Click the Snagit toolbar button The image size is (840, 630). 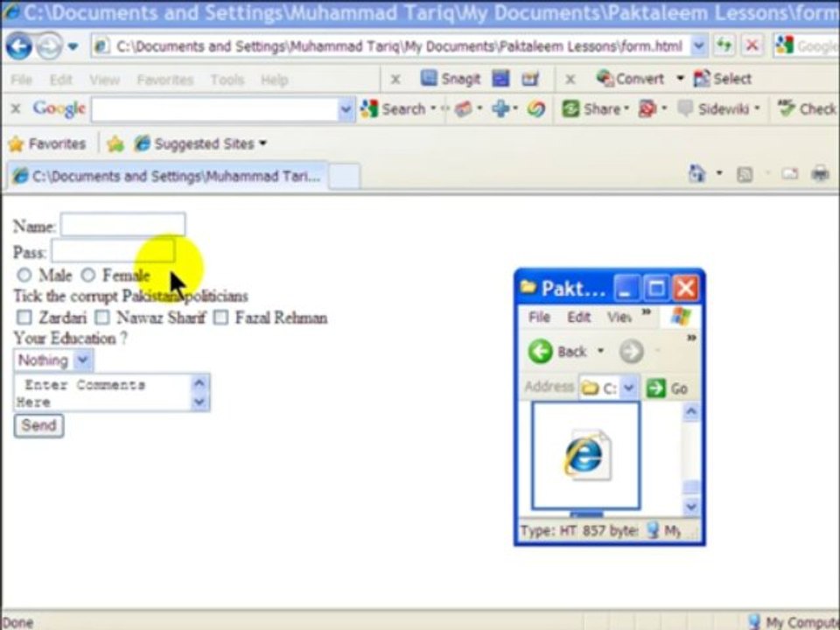pos(451,80)
